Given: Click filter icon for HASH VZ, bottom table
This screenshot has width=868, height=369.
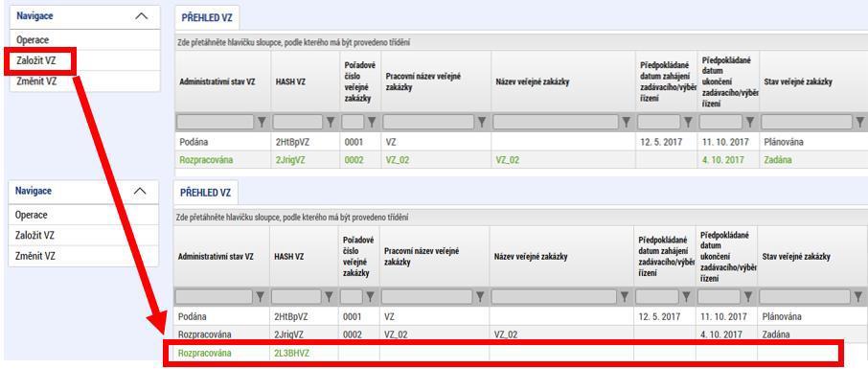Looking at the screenshot, I should 330,297.
